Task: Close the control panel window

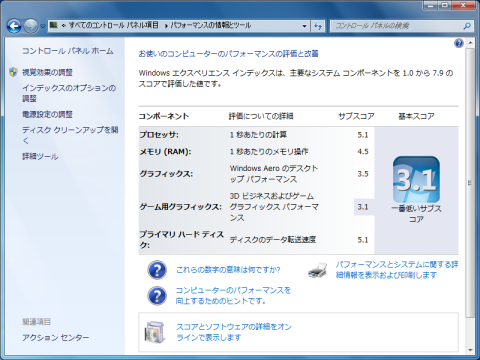Action: (463, 5)
